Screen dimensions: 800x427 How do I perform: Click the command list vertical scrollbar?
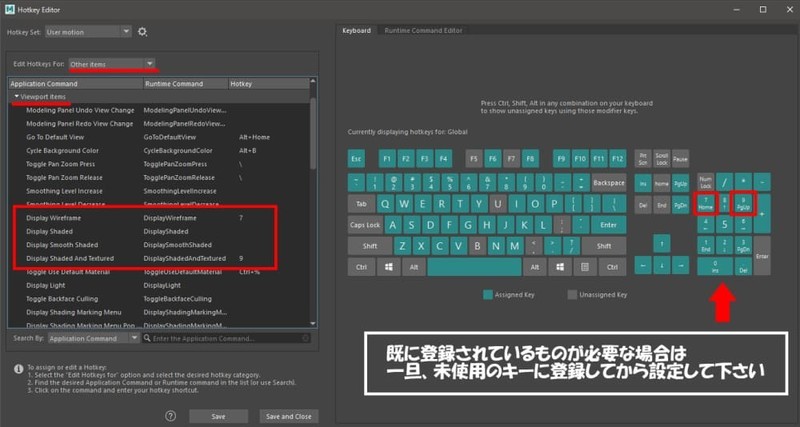tap(313, 134)
